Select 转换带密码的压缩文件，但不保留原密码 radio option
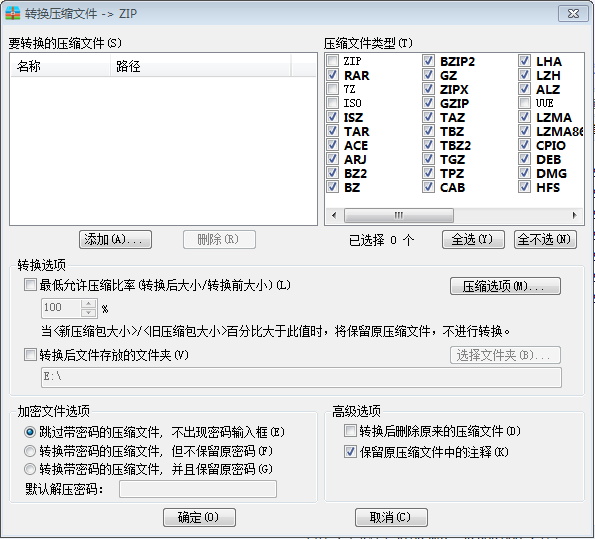Image resolution: width=595 pixels, height=539 pixels. pyautogui.click(x=30, y=451)
